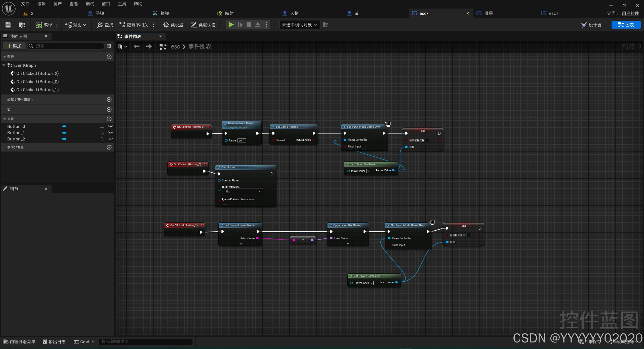The height and width of the screenshot is (349, 644).
Task: Click the graph back navigation arrow
Action: pos(136,46)
